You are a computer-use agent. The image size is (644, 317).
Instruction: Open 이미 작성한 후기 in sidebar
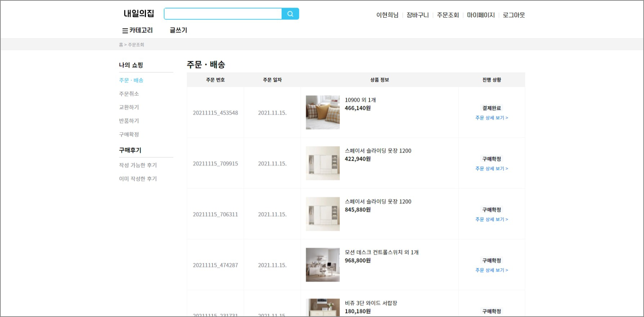click(x=138, y=179)
